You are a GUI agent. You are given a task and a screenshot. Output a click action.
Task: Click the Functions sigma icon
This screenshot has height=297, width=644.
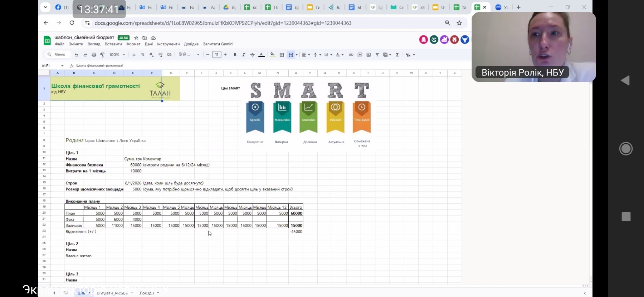click(x=397, y=55)
